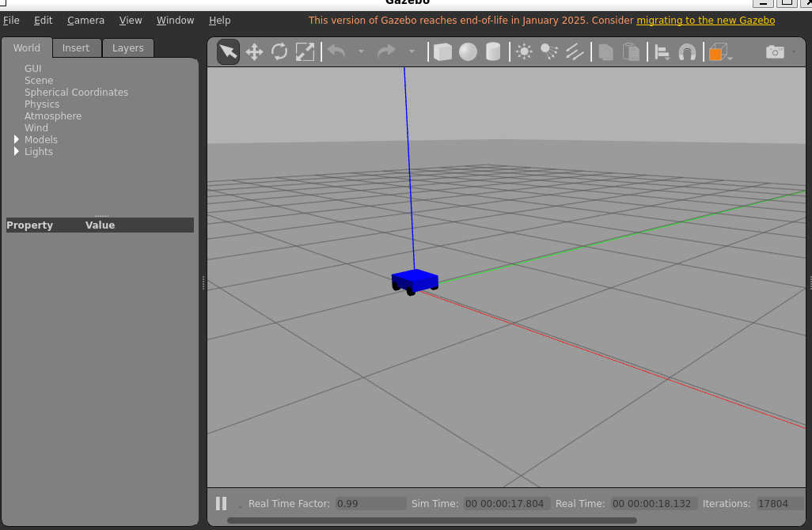Toggle snap mode magnet icon

click(687, 52)
